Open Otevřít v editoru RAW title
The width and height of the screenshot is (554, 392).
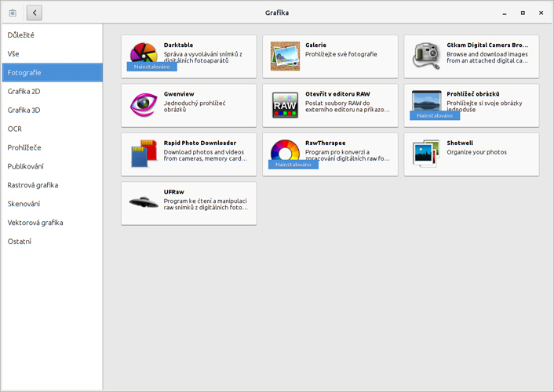337,94
